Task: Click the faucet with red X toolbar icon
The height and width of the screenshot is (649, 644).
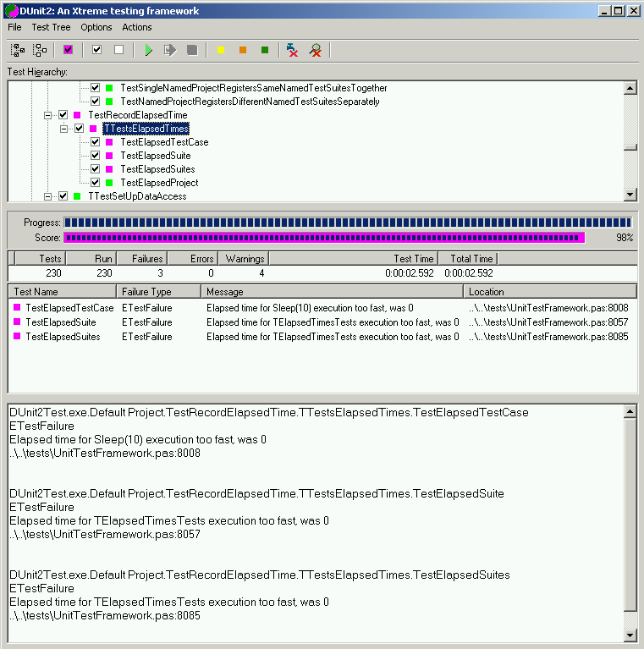Action: click(x=292, y=50)
